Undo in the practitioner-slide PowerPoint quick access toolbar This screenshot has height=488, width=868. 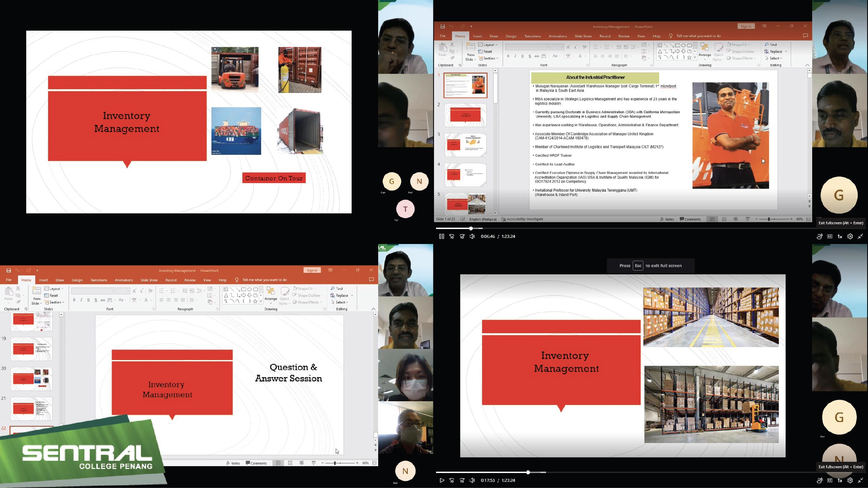click(x=451, y=27)
